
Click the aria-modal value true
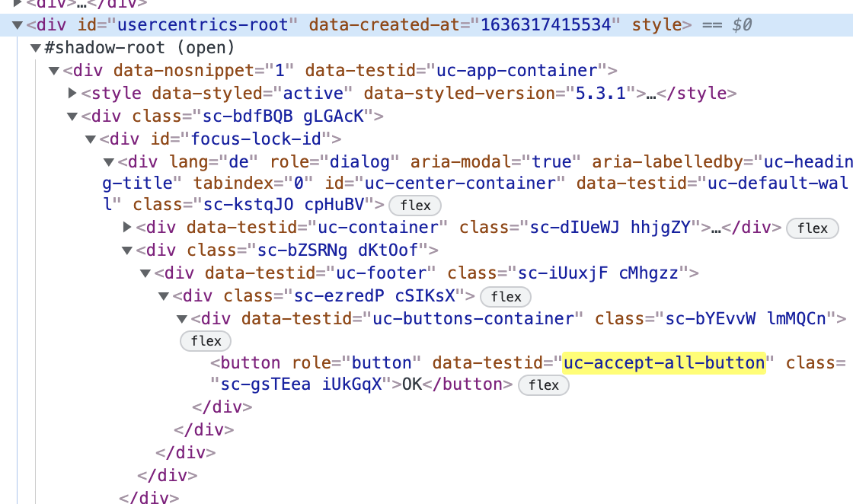(551, 162)
